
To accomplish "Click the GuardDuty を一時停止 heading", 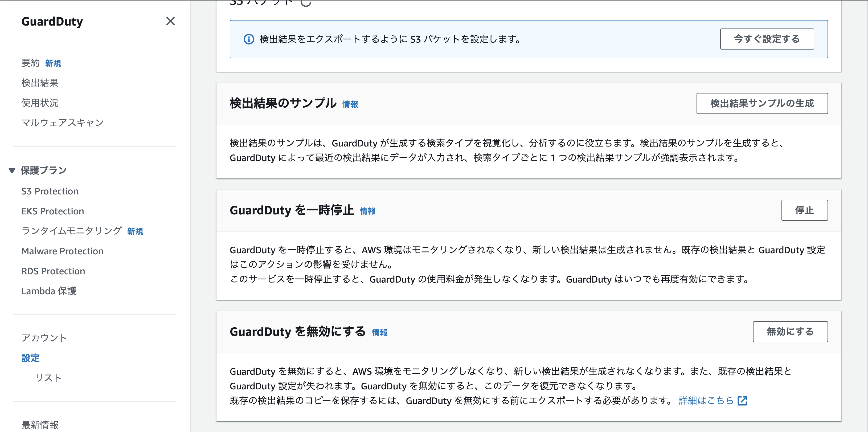I will click(292, 210).
